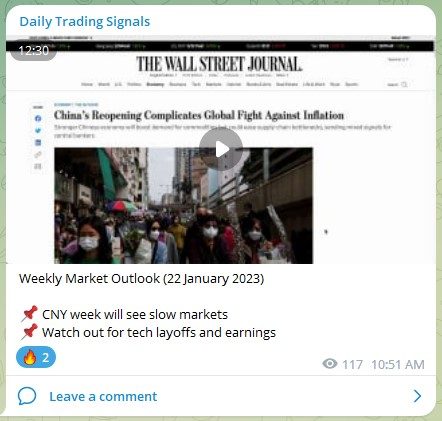Click the Twitter share icon in article
Viewport: 442px width, 421px height.
pyautogui.click(x=38, y=130)
